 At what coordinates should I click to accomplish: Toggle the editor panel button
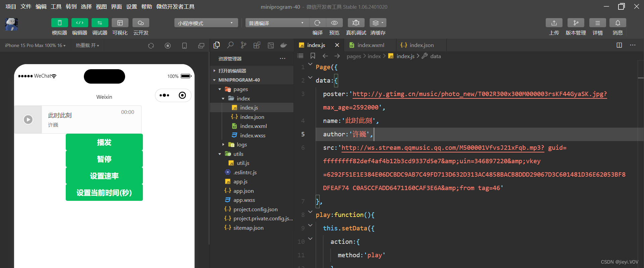(80, 23)
